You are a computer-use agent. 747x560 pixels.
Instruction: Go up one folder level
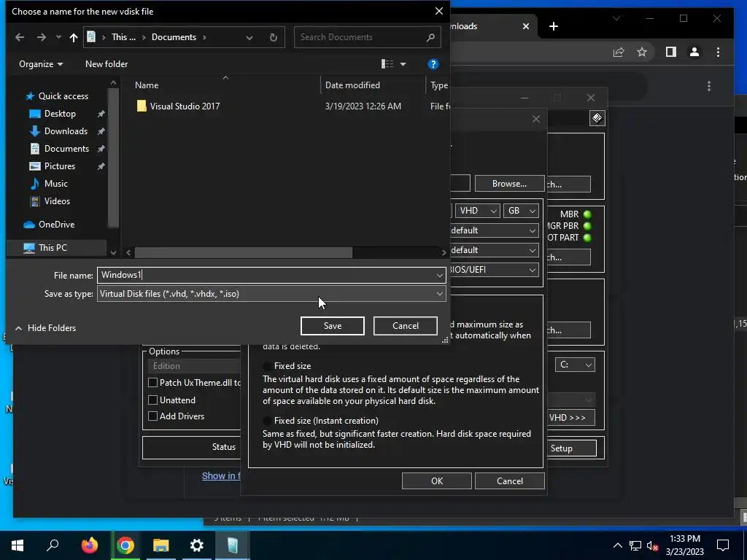tap(74, 37)
